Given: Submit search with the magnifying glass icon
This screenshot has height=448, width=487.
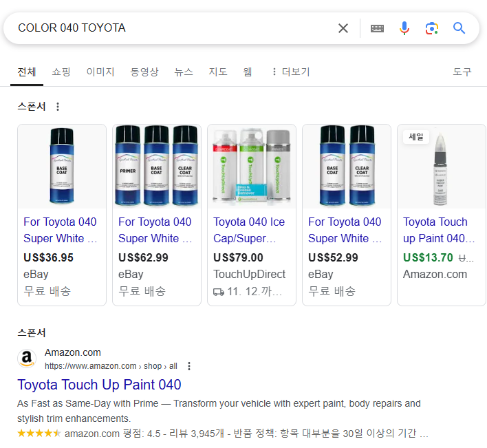Looking at the screenshot, I should point(459,28).
